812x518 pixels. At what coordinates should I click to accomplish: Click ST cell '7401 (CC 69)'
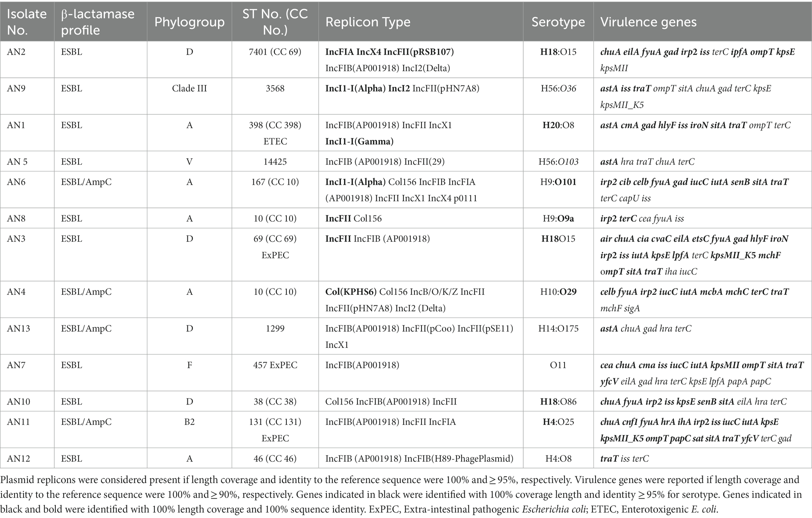click(x=275, y=52)
